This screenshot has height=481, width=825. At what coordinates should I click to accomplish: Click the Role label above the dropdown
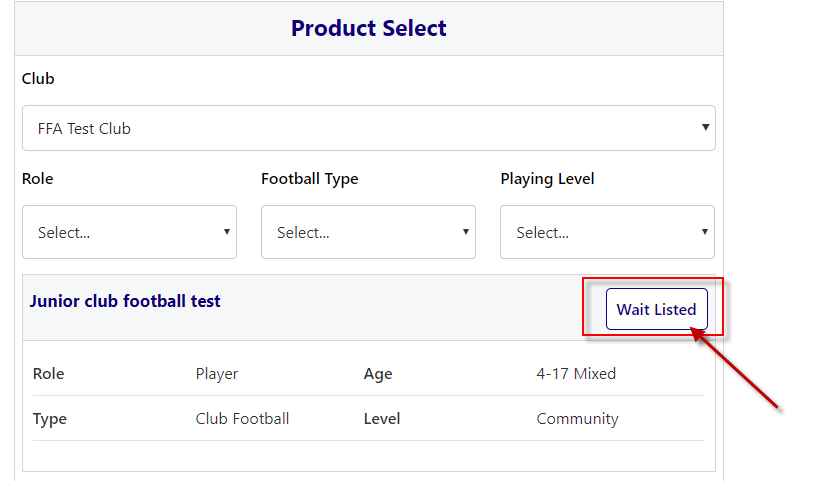pyautogui.click(x=37, y=179)
